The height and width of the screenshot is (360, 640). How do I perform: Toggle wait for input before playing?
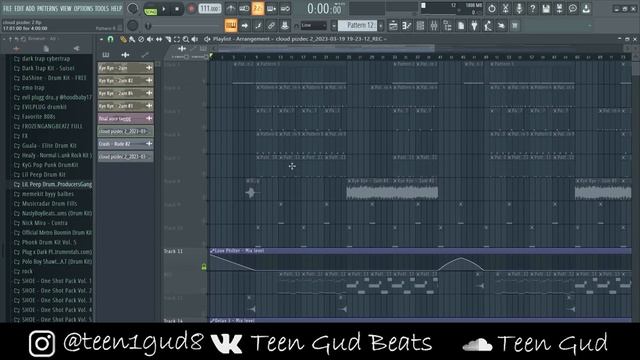(x=244, y=9)
